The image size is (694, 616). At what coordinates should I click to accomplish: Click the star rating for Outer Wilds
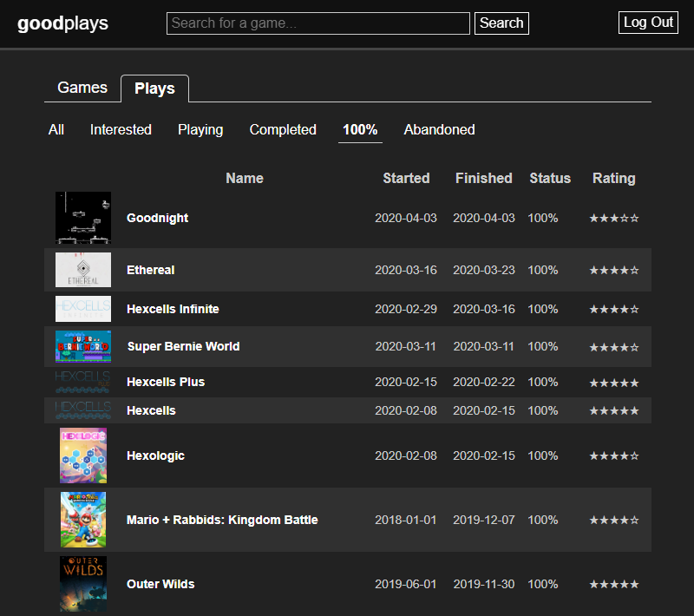pyautogui.click(x=614, y=585)
